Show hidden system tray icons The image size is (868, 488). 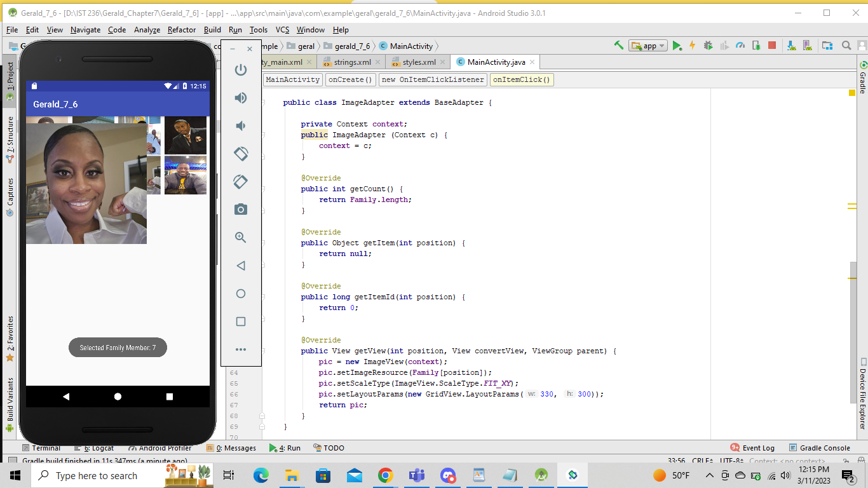(709, 475)
